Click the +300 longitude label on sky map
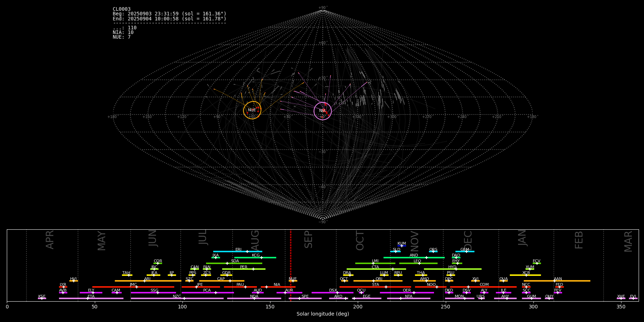This screenshot has width=644, height=322. (392, 117)
